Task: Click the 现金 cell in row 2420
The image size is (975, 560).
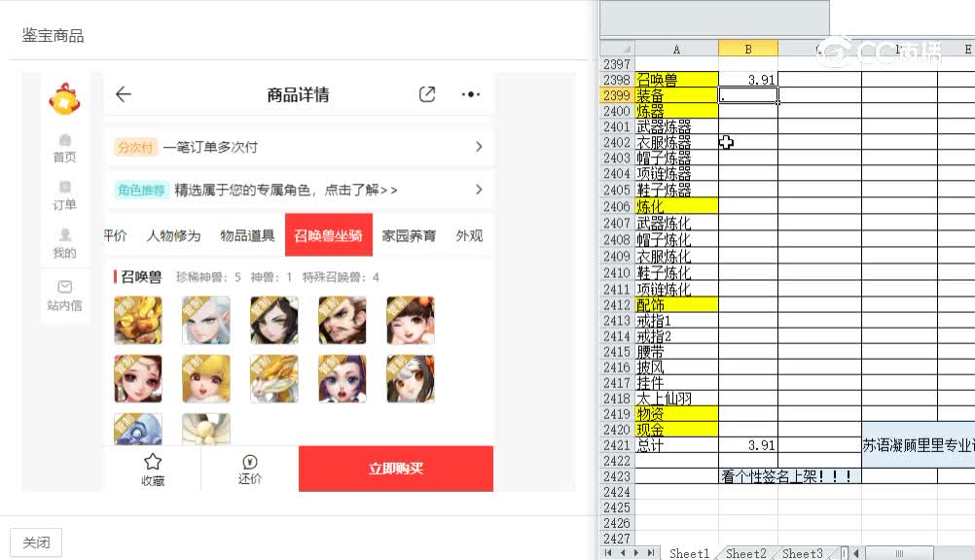Action: click(x=676, y=430)
